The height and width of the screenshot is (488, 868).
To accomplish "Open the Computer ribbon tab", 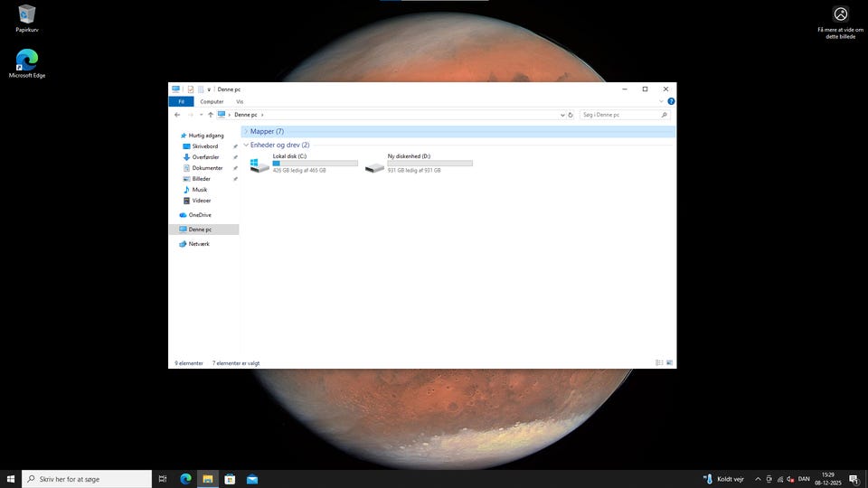I will click(x=212, y=102).
